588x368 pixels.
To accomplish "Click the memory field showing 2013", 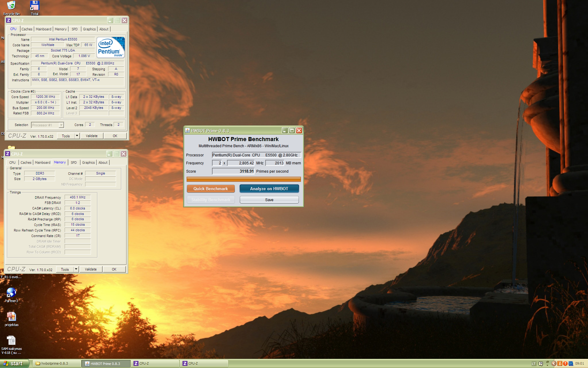I will [x=275, y=163].
